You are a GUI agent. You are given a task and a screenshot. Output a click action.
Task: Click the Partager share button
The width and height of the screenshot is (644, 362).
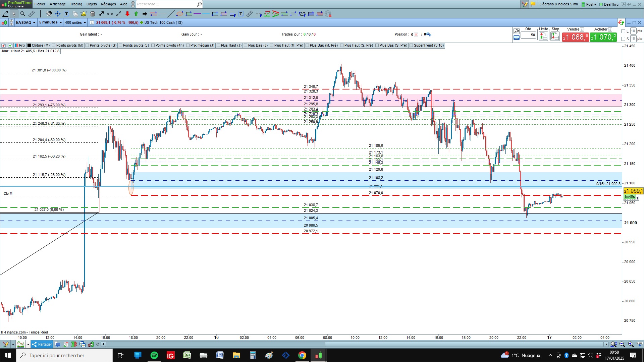click(x=42, y=344)
